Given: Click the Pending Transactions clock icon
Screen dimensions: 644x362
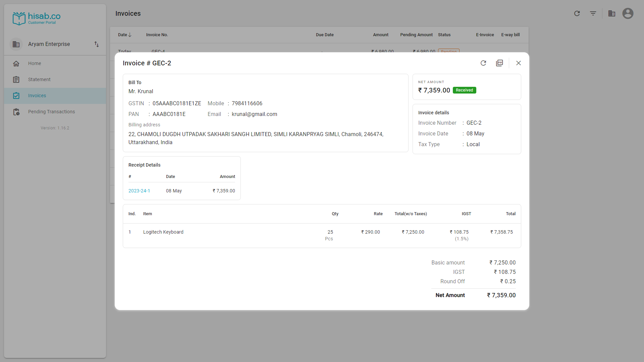Looking at the screenshot, I should click(16, 112).
